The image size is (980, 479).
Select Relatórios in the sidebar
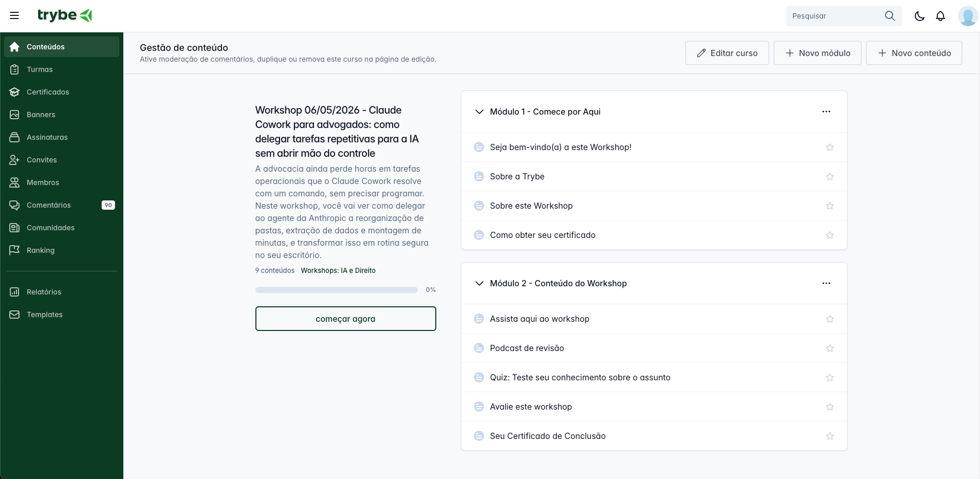44,291
